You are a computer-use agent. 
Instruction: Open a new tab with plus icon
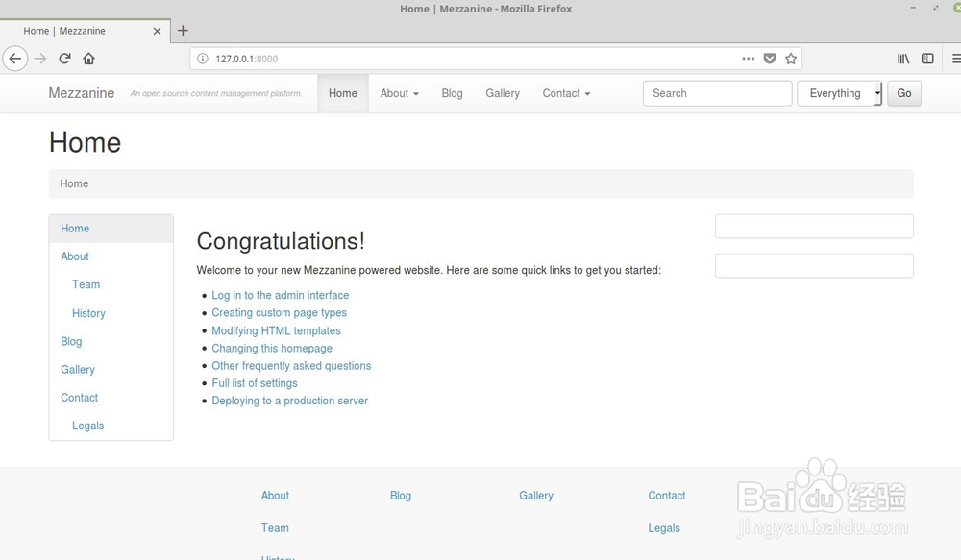tap(183, 31)
